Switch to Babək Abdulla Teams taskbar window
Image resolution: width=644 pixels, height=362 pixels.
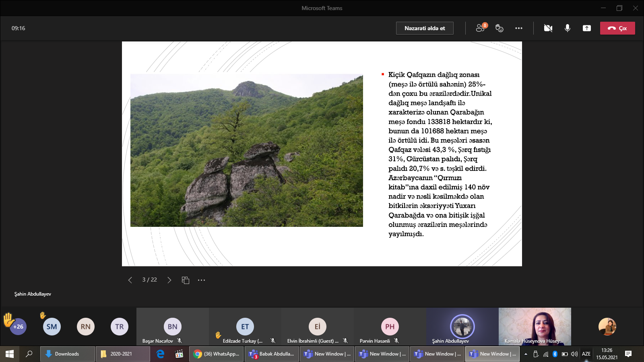[x=272, y=354]
